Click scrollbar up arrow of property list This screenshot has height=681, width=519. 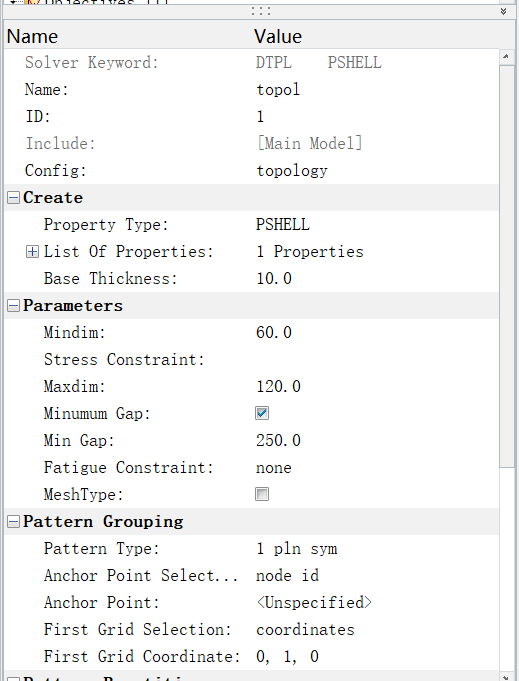coord(506,56)
